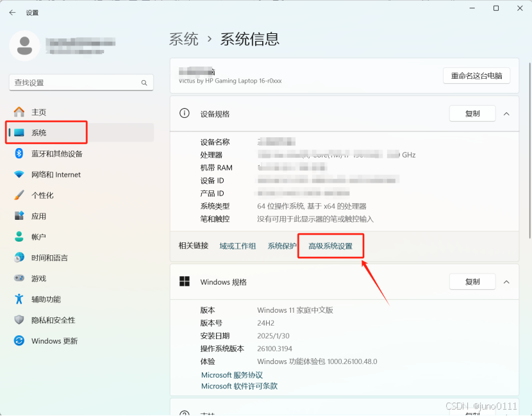Click Victus by HP Gaming Laptop text
532x416 pixels.
(x=230, y=81)
